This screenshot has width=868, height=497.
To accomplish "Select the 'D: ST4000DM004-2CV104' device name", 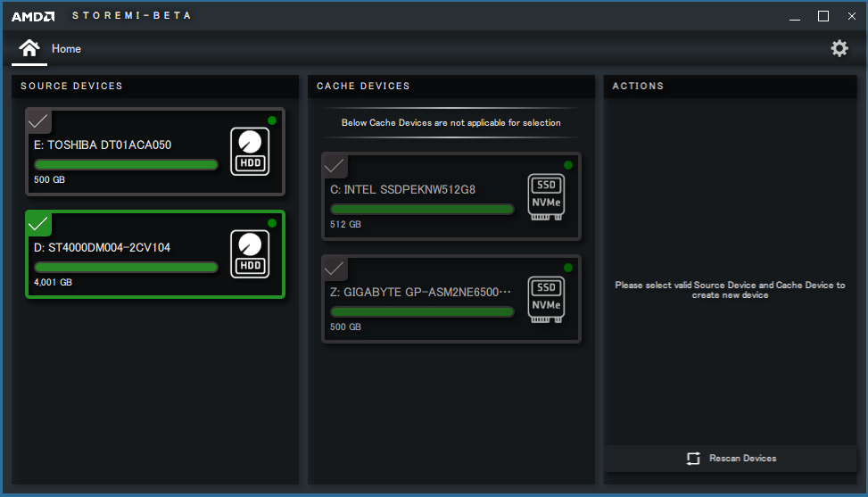I will (102, 247).
